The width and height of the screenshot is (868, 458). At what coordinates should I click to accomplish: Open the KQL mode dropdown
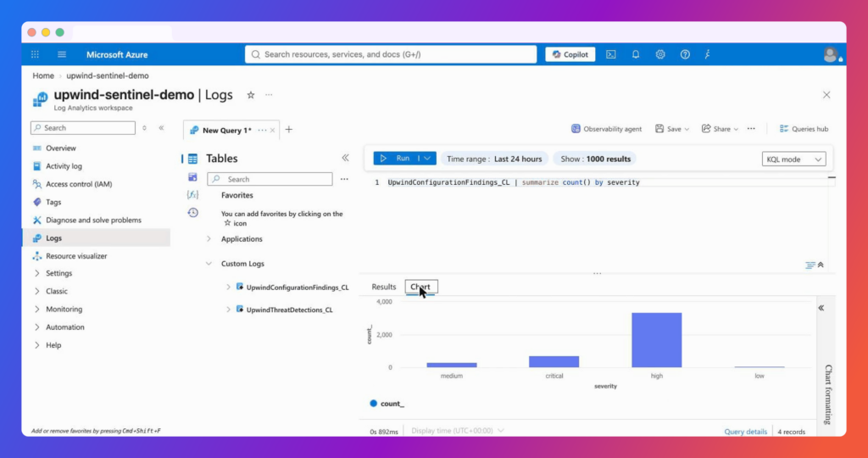793,159
